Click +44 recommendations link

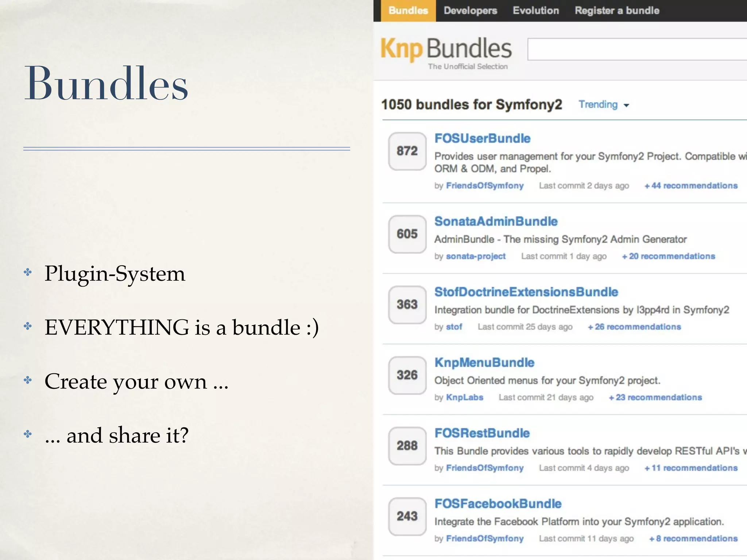pyautogui.click(x=691, y=186)
